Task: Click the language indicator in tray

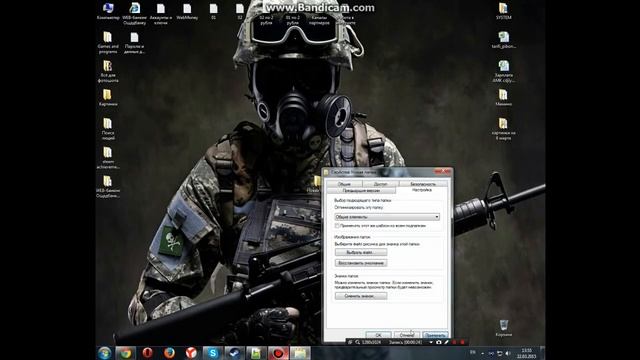Action: tap(473, 352)
